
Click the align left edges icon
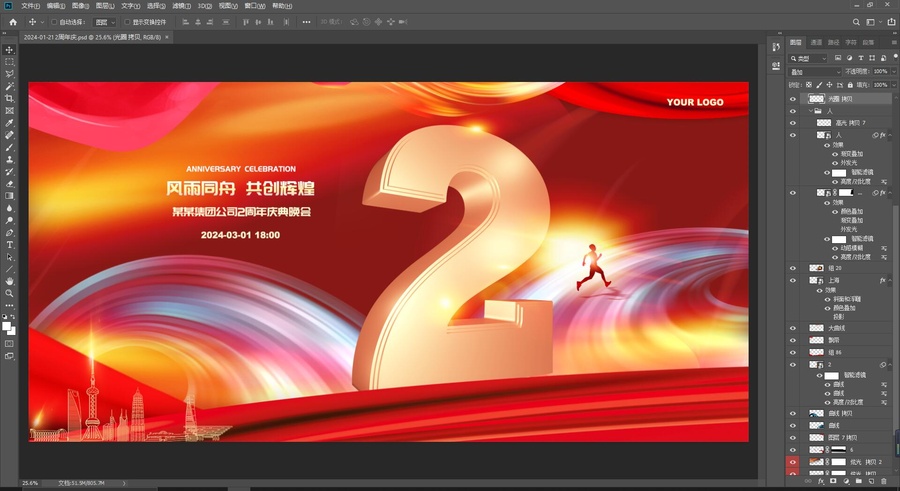[185, 22]
